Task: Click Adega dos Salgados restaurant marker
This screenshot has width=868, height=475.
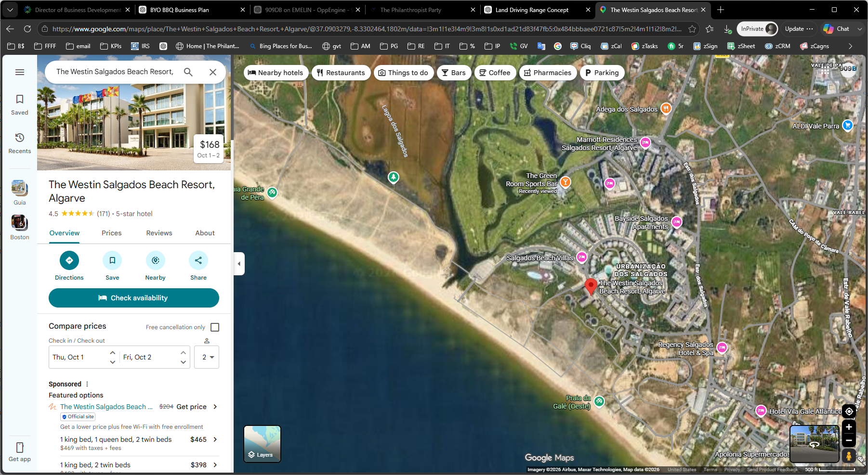Action: click(666, 108)
